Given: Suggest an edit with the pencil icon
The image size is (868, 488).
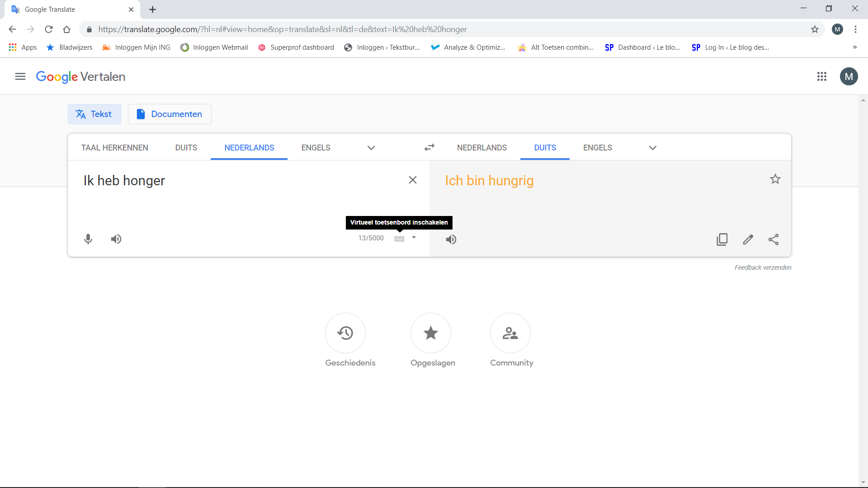Looking at the screenshot, I should tap(748, 239).
